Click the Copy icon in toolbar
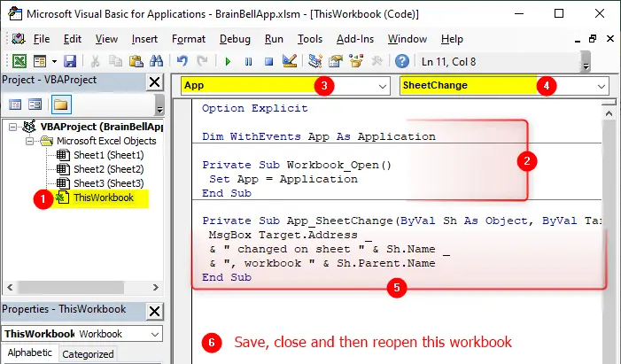The height and width of the screenshot is (364, 621). pyautogui.click(x=116, y=61)
